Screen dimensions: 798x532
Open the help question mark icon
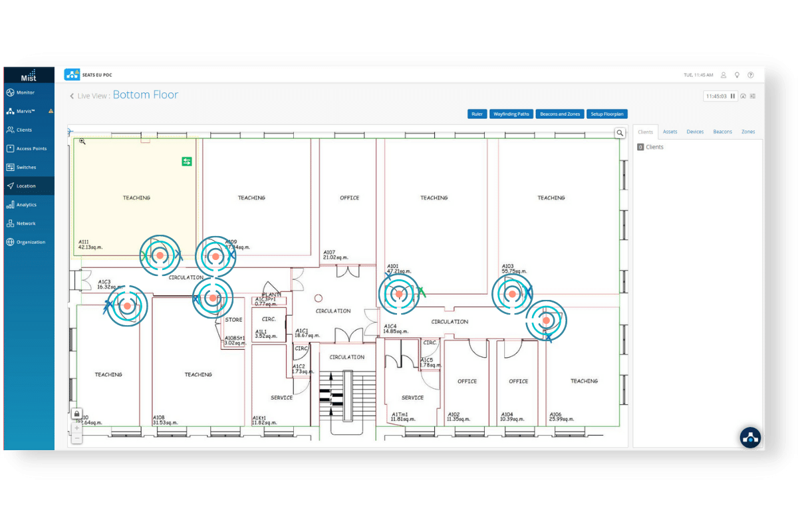click(x=751, y=75)
